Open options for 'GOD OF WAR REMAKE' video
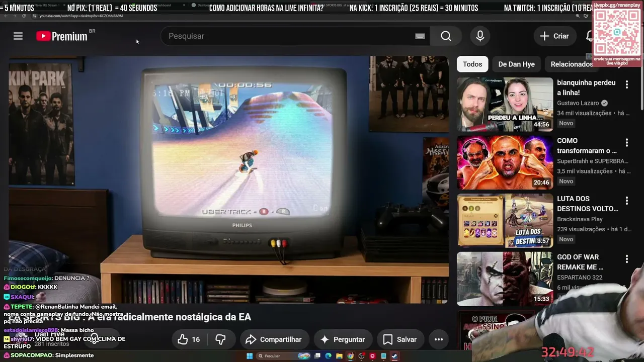The width and height of the screenshot is (644, 362). point(627,259)
